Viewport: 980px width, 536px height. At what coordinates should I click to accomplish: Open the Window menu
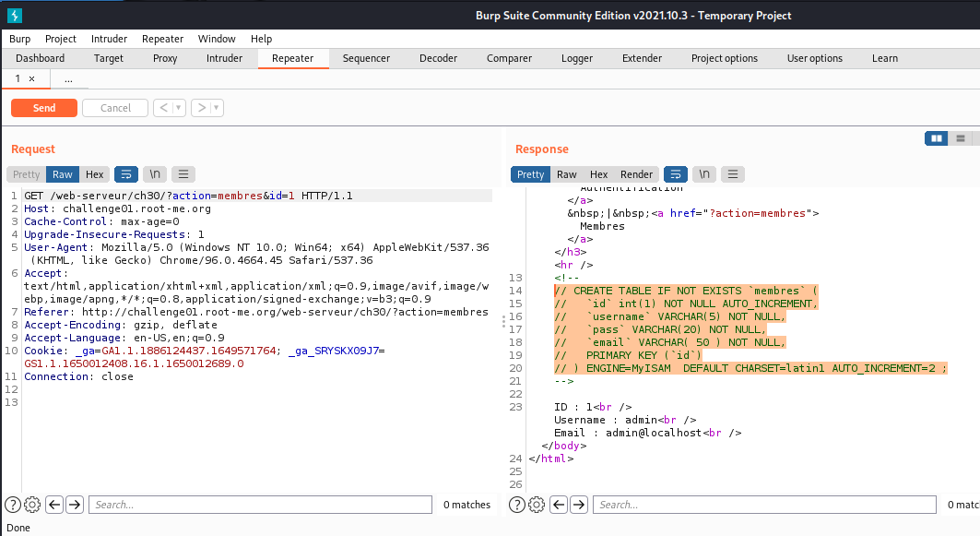pos(217,39)
